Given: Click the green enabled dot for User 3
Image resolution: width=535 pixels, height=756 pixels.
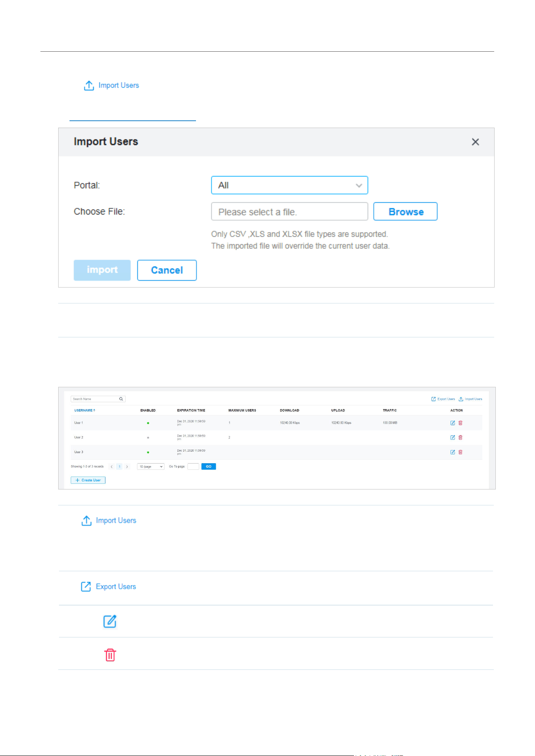Looking at the screenshot, I should click(148, 452).
